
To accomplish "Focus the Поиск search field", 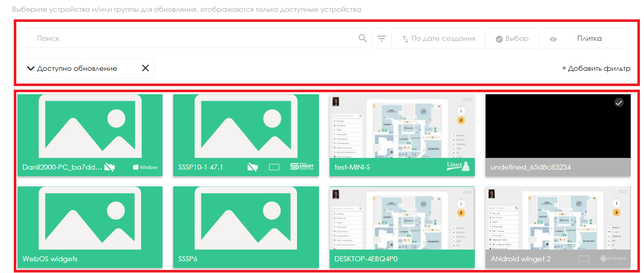I will [194, 38].
